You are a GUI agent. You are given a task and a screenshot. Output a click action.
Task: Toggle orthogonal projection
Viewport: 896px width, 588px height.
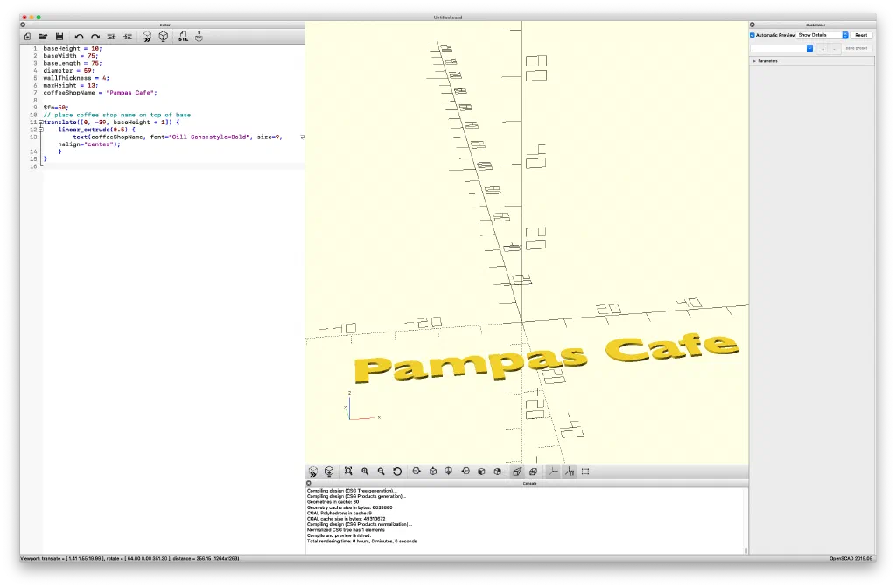[x=533, y=472]
